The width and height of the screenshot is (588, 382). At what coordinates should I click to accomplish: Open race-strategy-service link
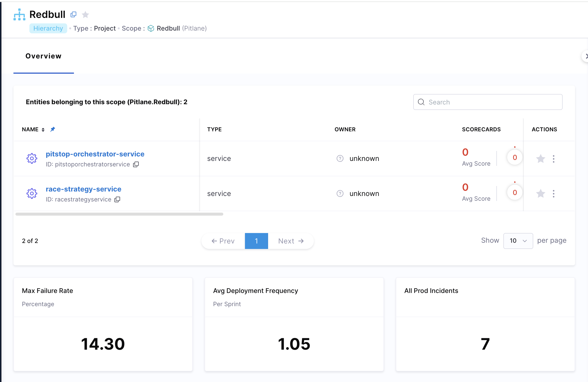pyautogui.click(x=83, y=189)
